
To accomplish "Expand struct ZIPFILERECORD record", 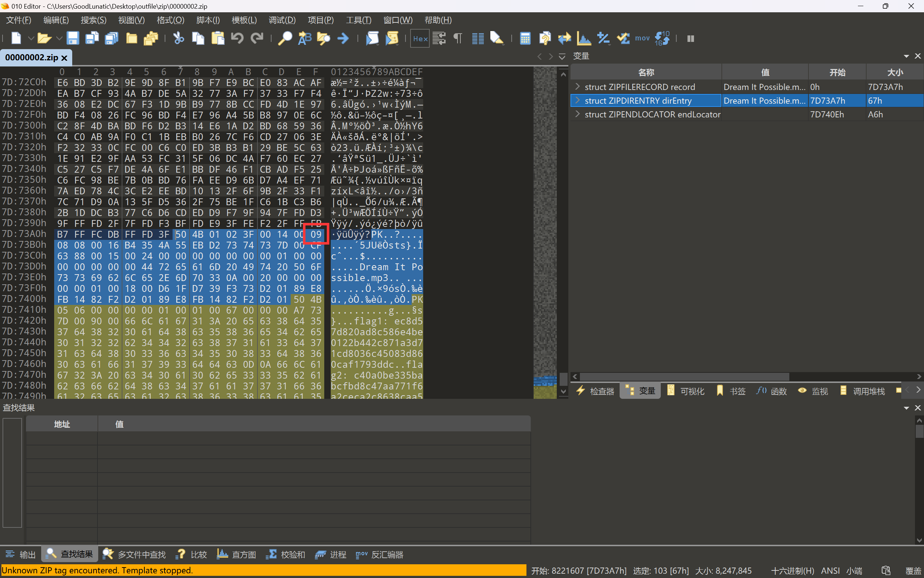I will coord(578,87).
